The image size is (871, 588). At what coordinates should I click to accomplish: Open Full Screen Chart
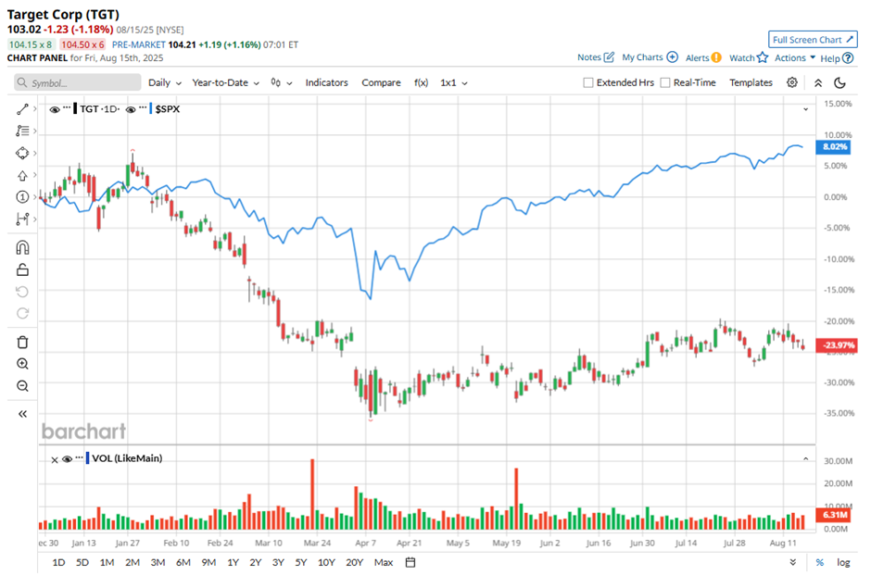tap(813, 40)
